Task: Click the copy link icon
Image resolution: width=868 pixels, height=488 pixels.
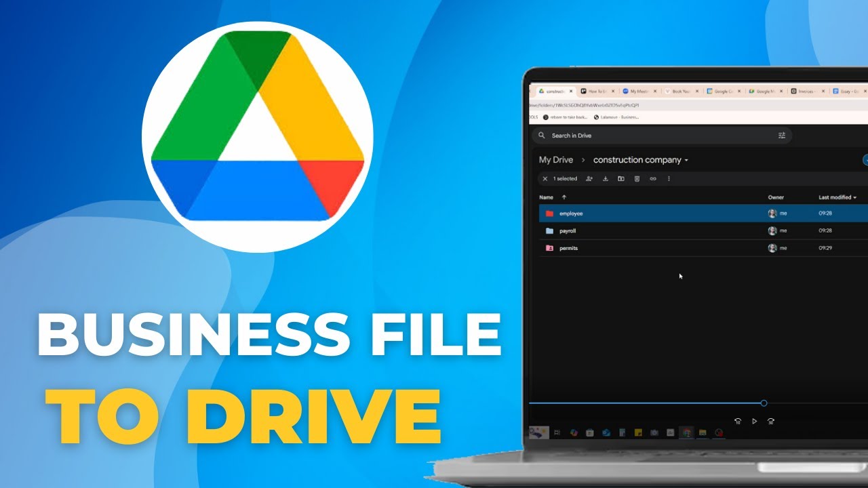Action: [653, 179]
